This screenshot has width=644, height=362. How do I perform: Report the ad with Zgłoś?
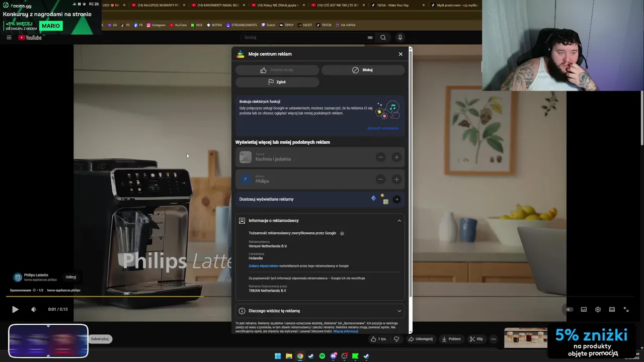point(277,82)
